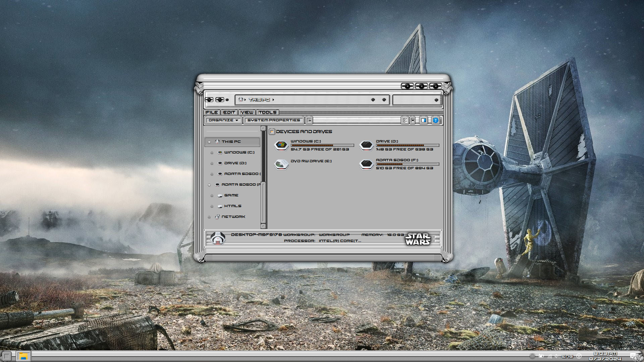Screen dimensions: 644x362
Task: Expand the This PC tree node
Action: point(209,142)
